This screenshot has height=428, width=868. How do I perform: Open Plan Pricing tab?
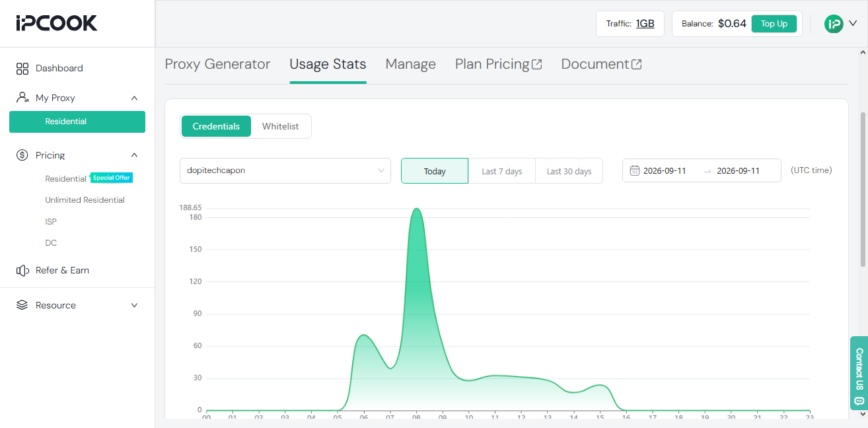click(499, 64)
